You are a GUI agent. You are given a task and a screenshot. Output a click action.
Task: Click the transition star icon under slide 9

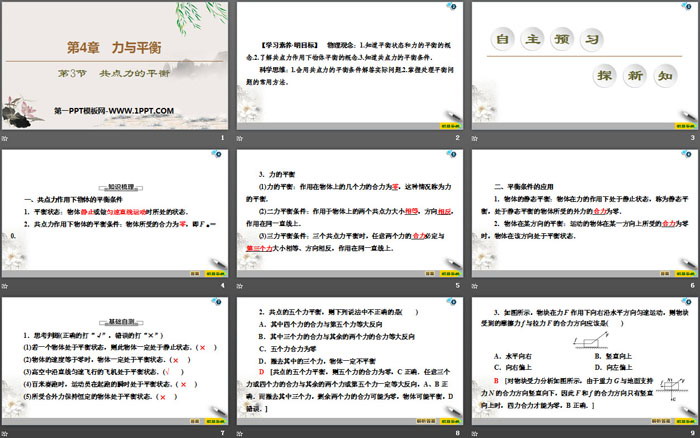pos(473,433)
